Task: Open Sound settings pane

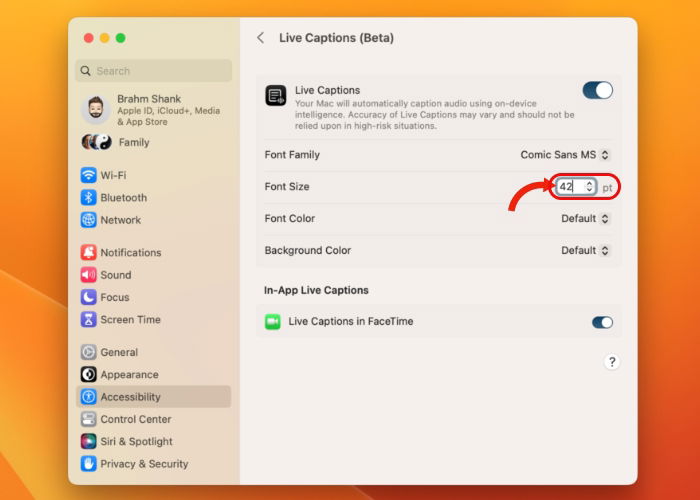Action: (154, 275)
